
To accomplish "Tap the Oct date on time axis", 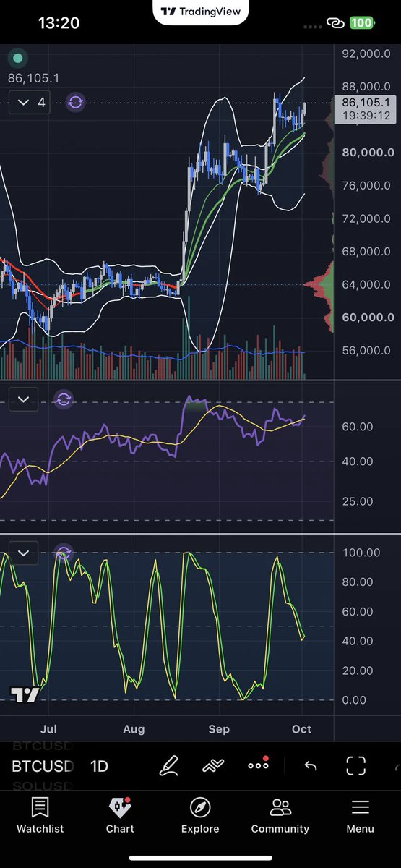I will click(x=302, y=728).
